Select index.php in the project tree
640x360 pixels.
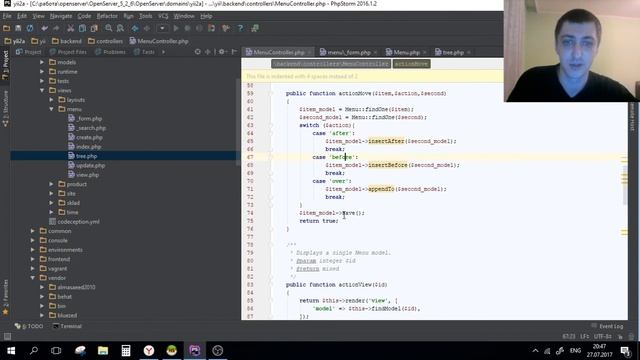point(84,147)
